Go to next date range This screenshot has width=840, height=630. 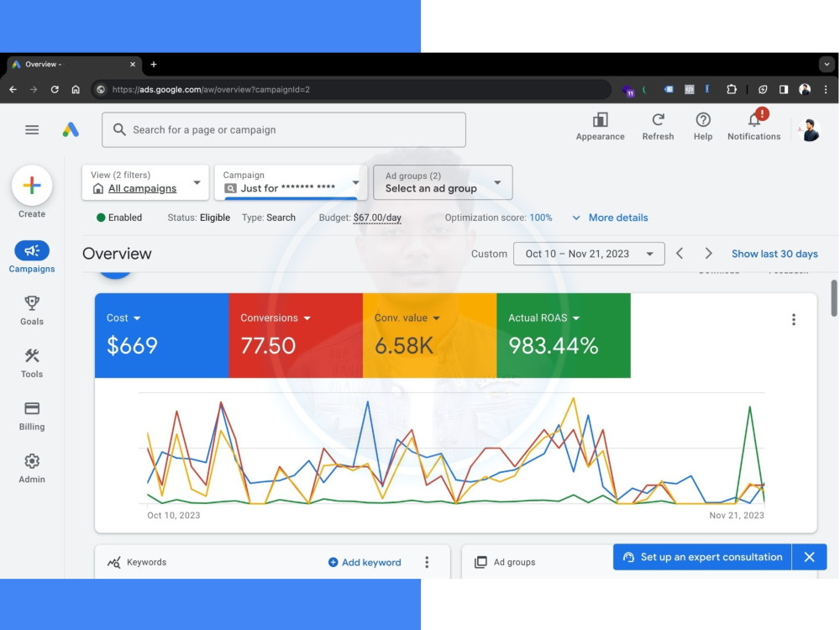tap(708, 254)
